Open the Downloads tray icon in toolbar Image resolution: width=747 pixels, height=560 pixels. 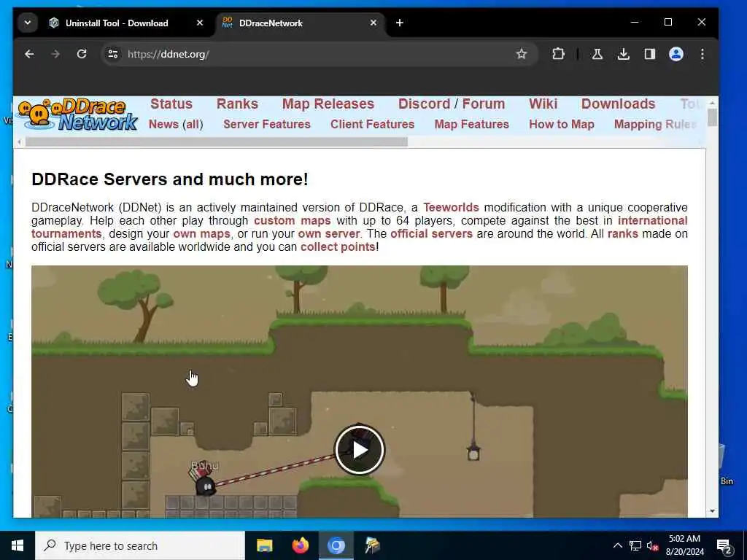pyautogui.click(x=623, y=54)
